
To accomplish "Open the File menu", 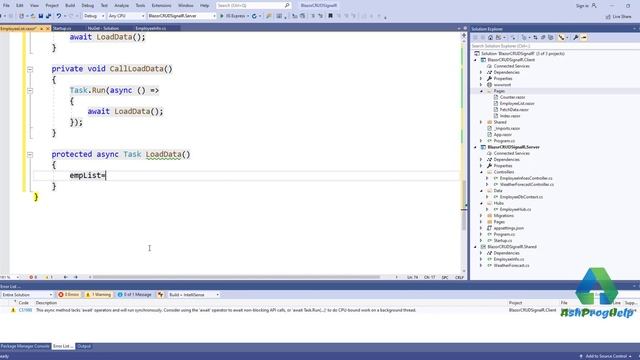I will (x=6, y=6).
